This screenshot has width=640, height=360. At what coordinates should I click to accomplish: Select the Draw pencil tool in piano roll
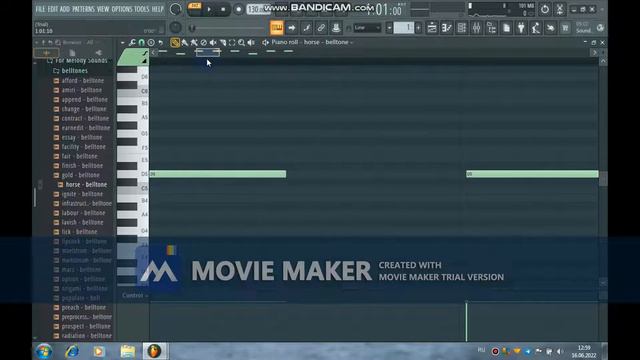[175, 42]
